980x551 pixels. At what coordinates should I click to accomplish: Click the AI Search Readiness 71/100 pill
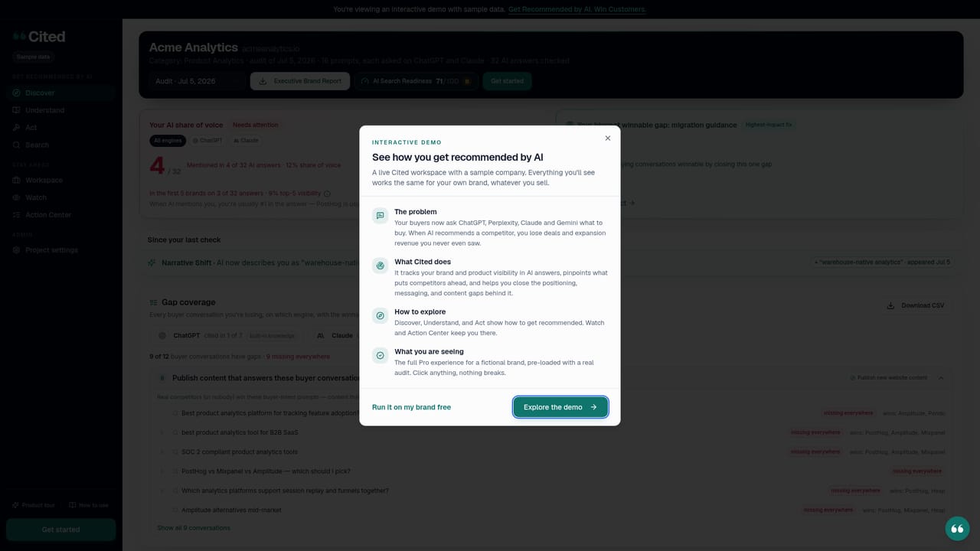[416, 81]
